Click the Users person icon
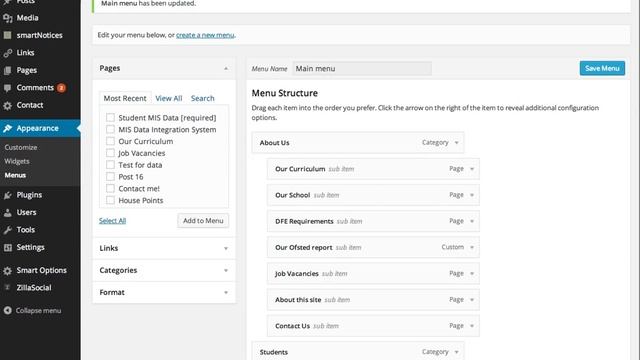This screenshot has width=640, height=360. click(x=7, y=213)
